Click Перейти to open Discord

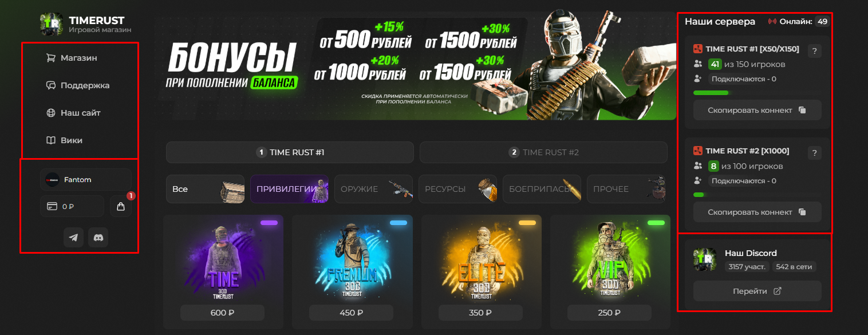tap(757, 291)
